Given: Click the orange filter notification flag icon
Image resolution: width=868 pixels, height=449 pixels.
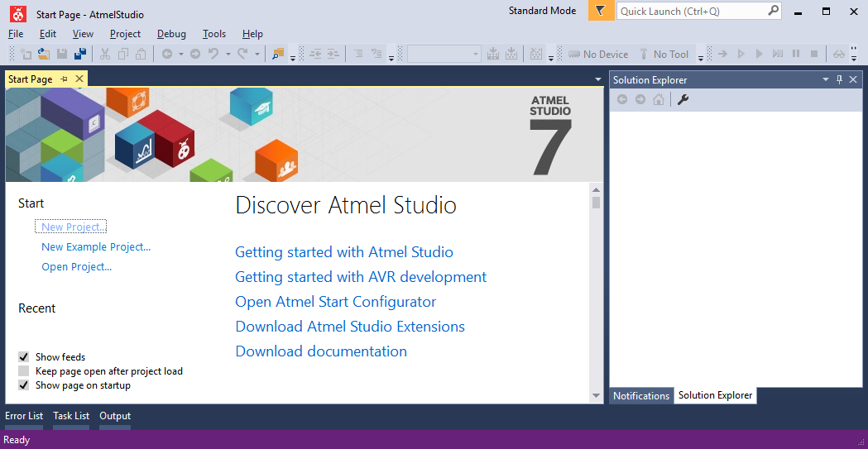Looking at the screenshot, I should click(601, 11).
